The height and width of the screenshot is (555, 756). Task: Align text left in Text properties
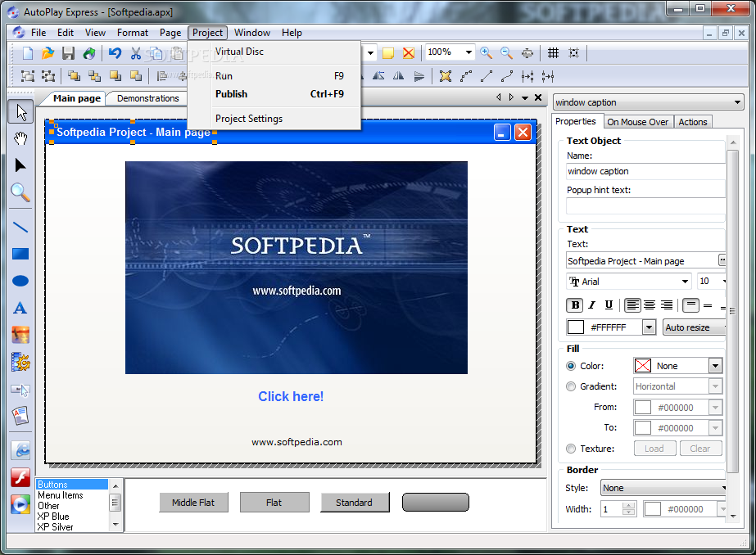632,305
